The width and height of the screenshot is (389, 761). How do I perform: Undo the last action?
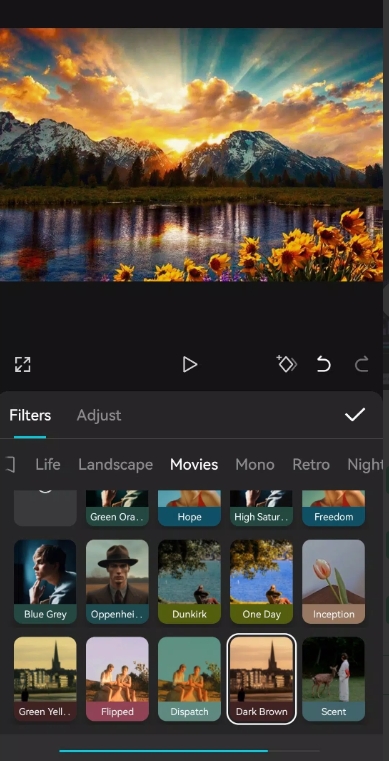pos(324,364)
